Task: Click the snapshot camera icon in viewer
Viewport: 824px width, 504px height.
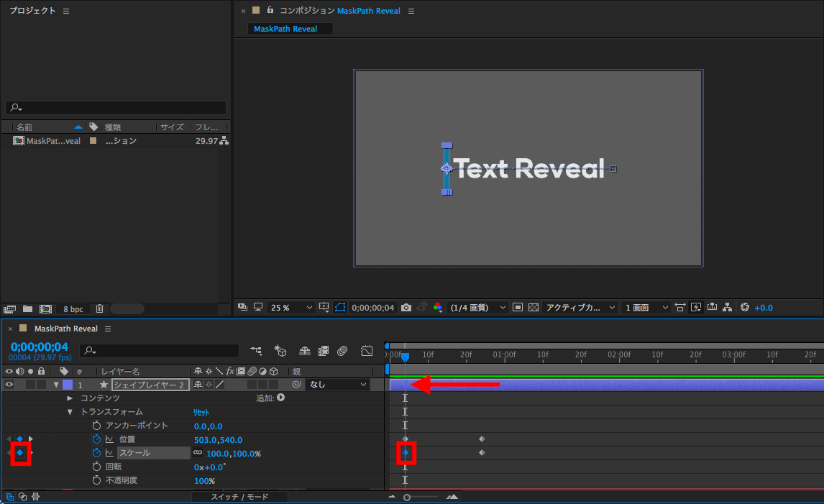Action: click(406, 308)
